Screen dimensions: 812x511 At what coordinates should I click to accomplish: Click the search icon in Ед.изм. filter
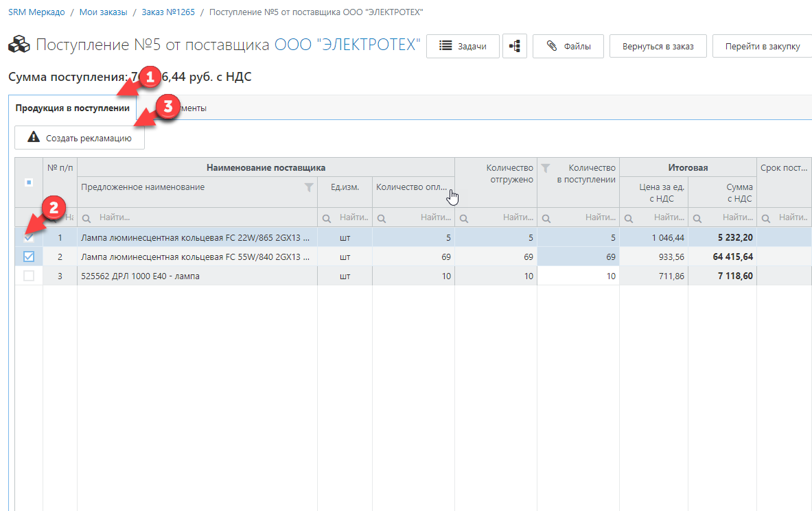point(325,218)
